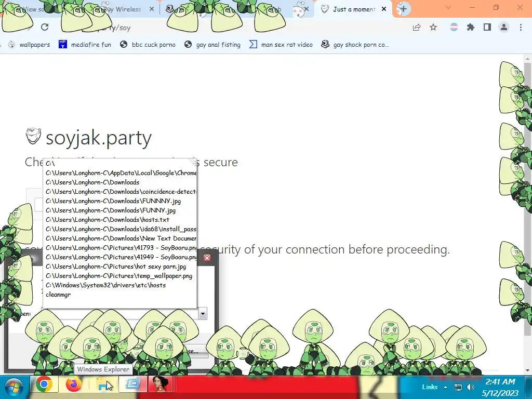This screenshot has height=399, width=532.
Task: Pick the New Text Document entry
Action: click(120, 238)
